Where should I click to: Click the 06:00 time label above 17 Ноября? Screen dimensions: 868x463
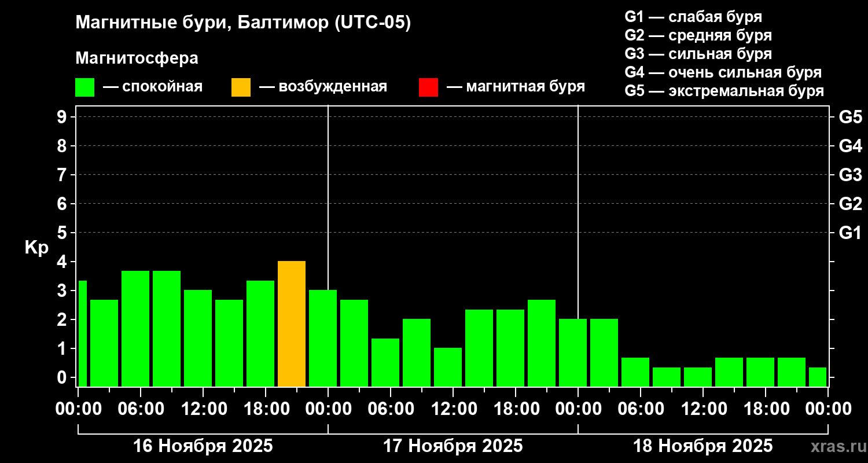click(391, 409)
